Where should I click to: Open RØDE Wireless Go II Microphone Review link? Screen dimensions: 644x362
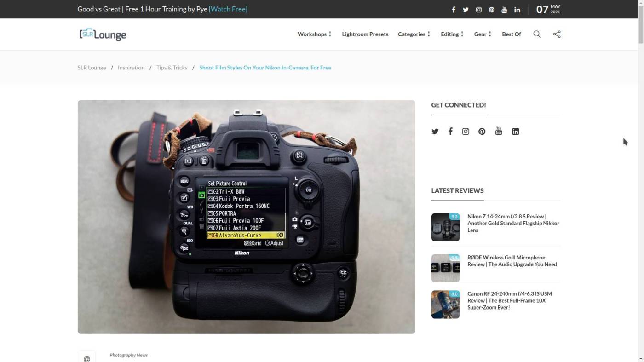pyautogui.click(x=512, y=261)
